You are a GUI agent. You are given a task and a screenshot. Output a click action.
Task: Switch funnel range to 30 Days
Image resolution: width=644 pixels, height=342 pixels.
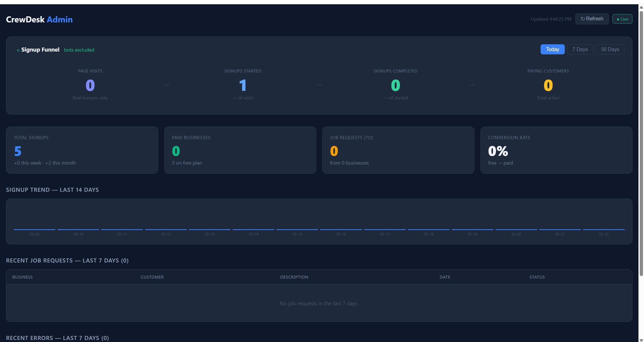tap(610, 49)
